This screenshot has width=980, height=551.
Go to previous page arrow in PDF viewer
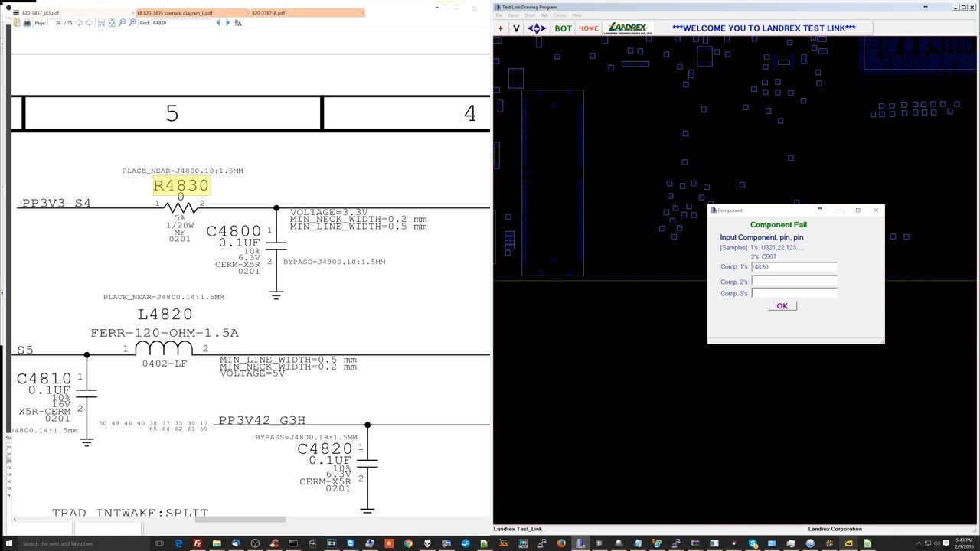tap(79, 23)
